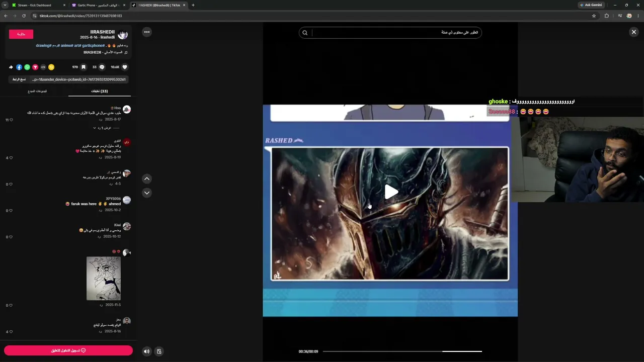This screenshot has width=644, height=362.
Task: Open the original sound by IIRASHEDII
Action: pyautogui.click(x=103, y=52)
